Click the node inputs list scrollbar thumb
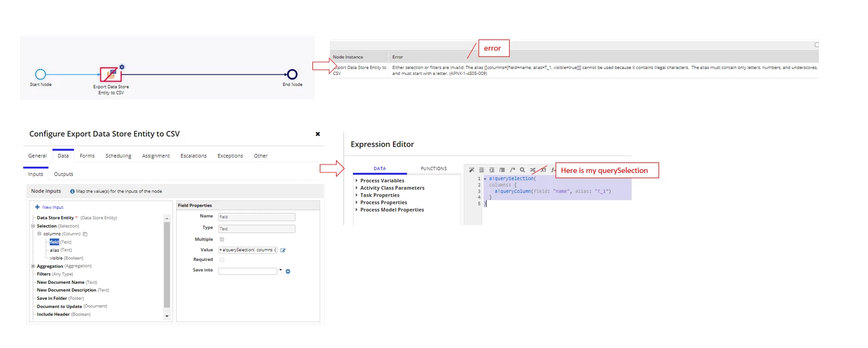 [167, 265]
